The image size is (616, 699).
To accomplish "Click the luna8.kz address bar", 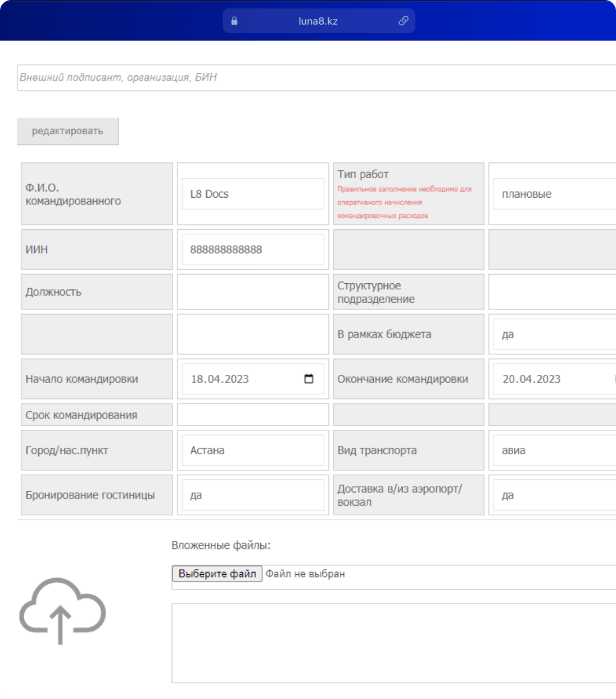I will click(x=318, y=21).
